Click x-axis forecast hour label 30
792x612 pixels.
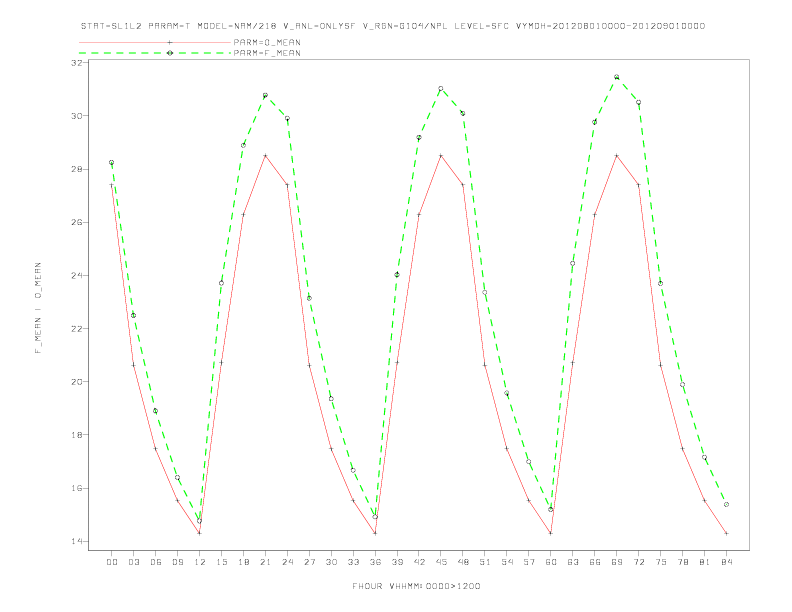[x=331, y=562]
